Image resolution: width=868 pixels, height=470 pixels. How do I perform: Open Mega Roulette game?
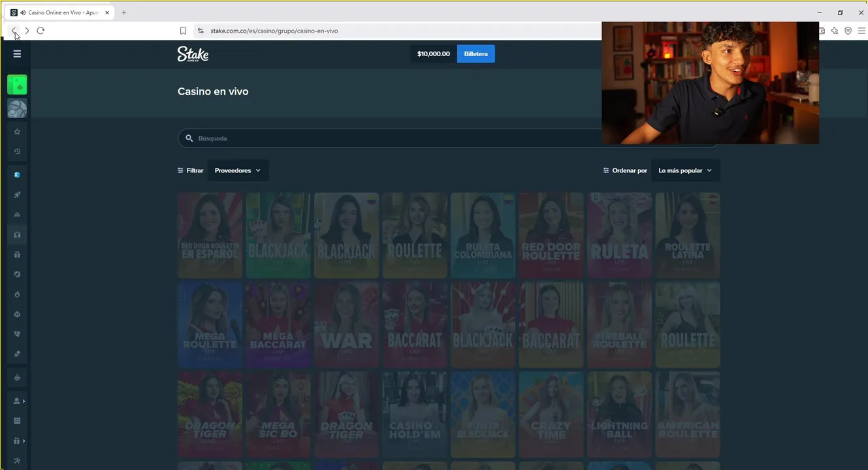(x=210, y=325)
